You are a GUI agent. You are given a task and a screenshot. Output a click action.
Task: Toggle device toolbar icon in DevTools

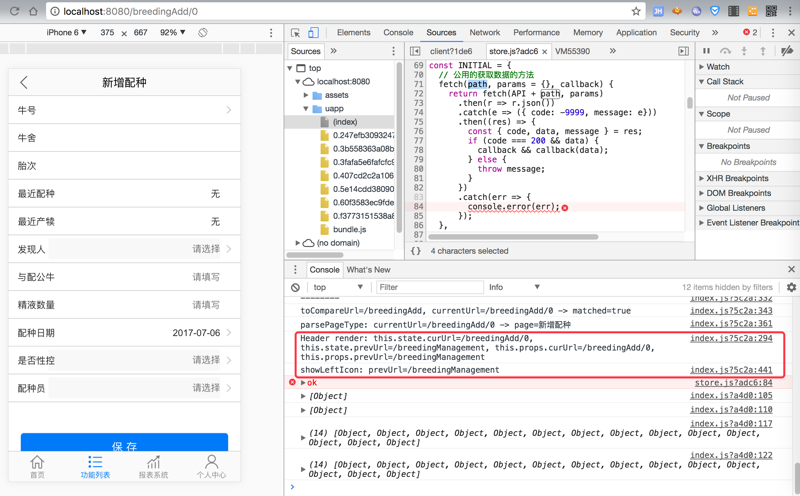pos(313,33)
